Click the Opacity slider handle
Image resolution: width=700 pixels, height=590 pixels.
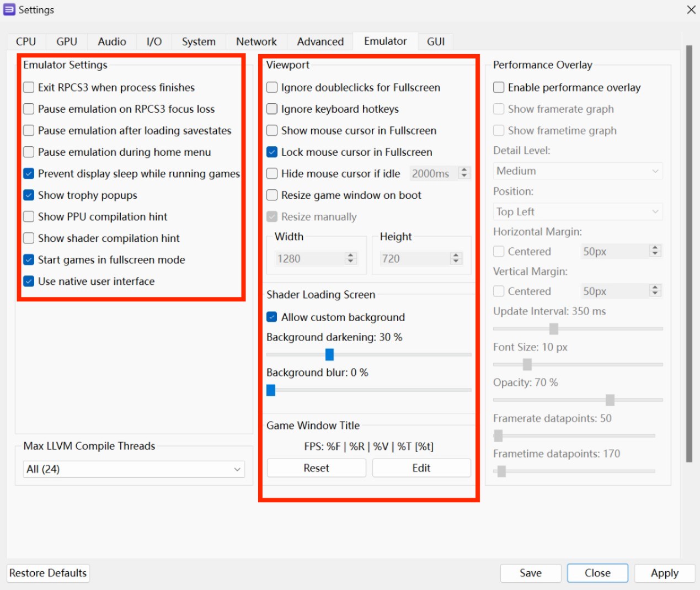(610, 400)
